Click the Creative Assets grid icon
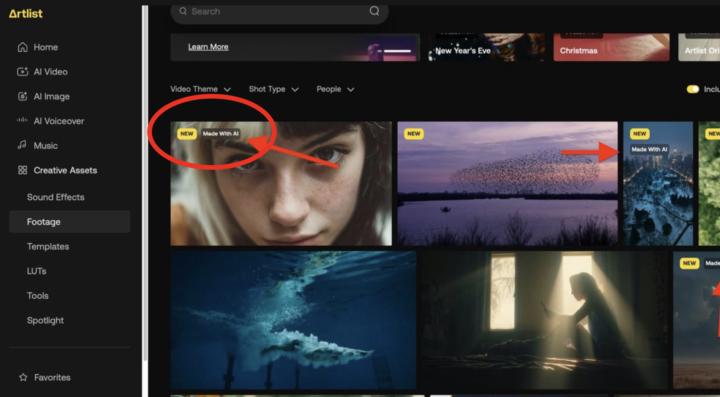 point(22,170)
